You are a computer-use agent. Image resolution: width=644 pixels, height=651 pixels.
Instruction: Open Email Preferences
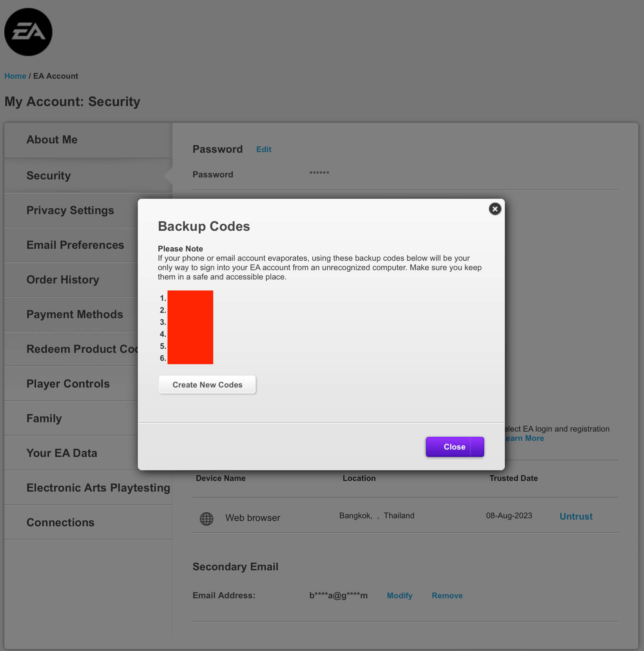75,245
